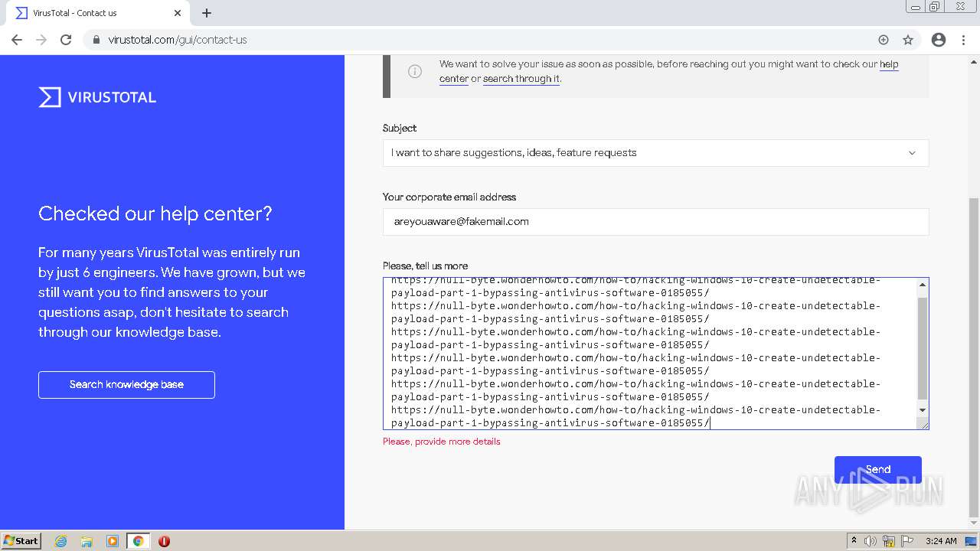Click textarea scrollbar down arrow
The width and height of the screenshot is (980, 551).
(923, 410)
